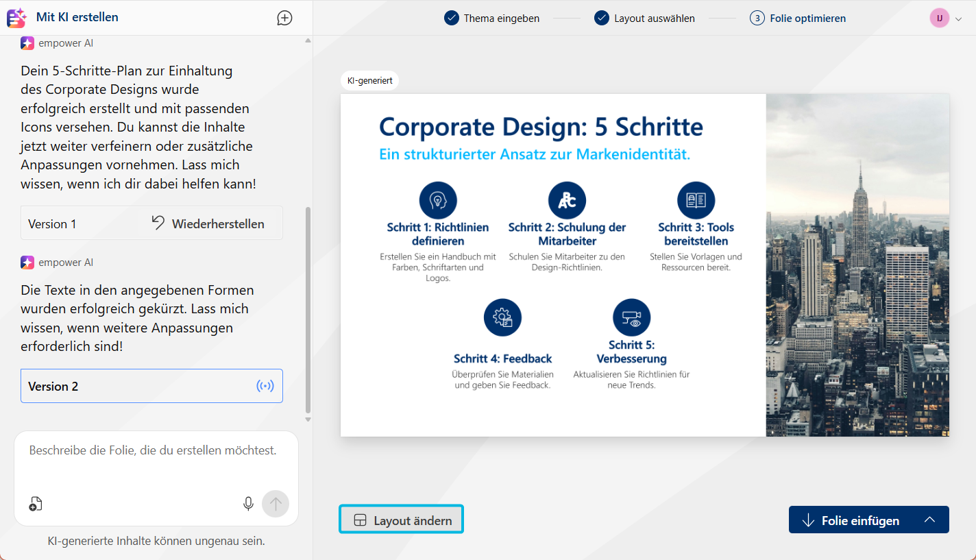Click the open book icon for Schritt 3
The height and width of the screenshot is (560, 976).
click(696, 200)
